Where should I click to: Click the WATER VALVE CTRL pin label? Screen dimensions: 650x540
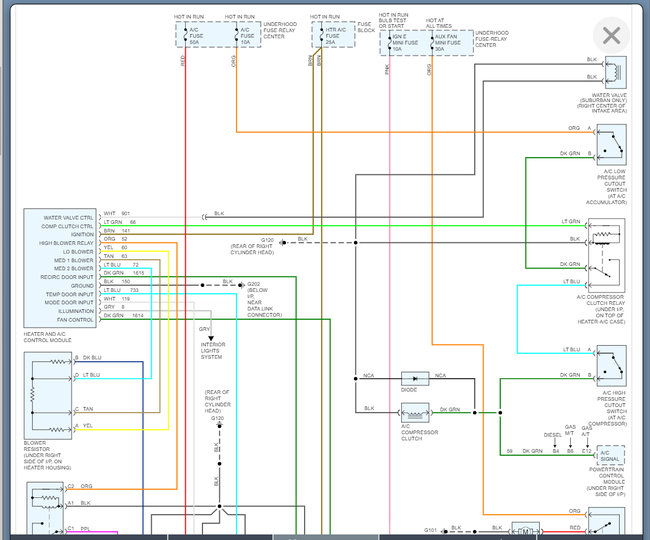(x=68, y=218)
